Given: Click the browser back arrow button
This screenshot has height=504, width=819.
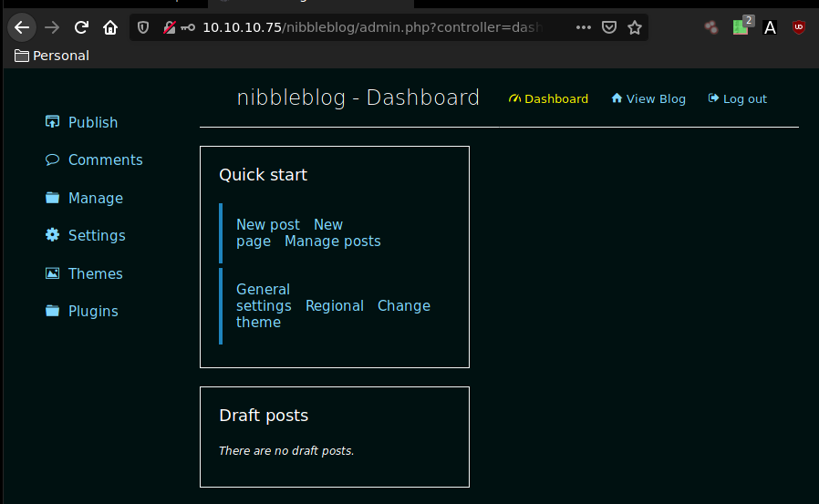Looking at the screenshot, I should [22, 27].
